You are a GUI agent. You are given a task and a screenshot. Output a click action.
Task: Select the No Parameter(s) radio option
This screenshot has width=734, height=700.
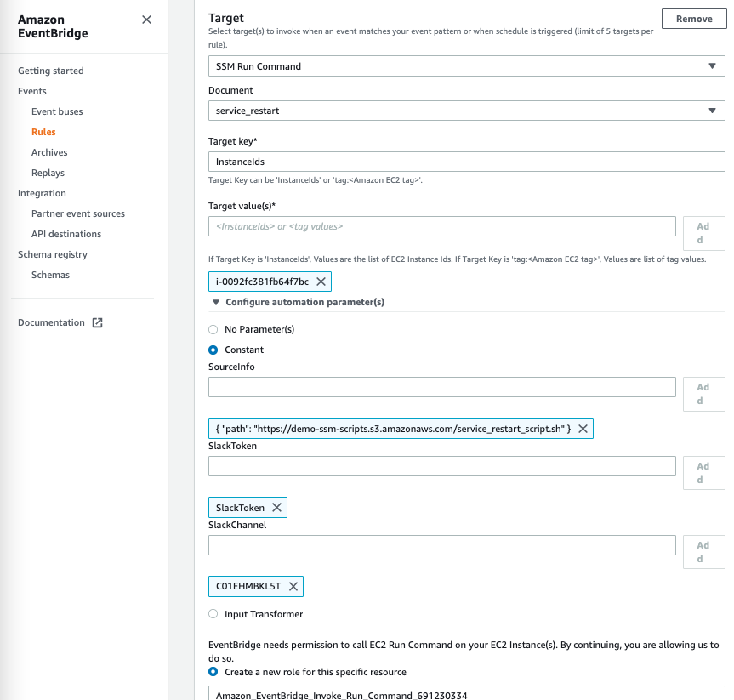tap(213, 329)
